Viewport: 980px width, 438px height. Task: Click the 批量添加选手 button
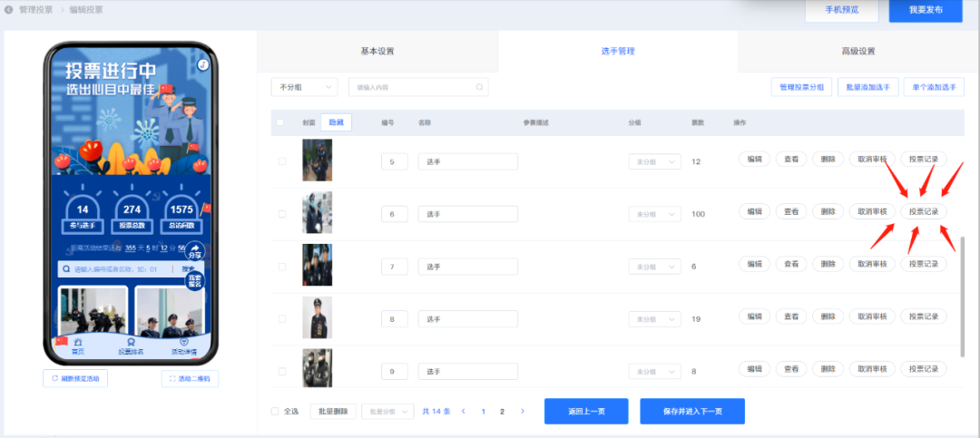[868, 87]
